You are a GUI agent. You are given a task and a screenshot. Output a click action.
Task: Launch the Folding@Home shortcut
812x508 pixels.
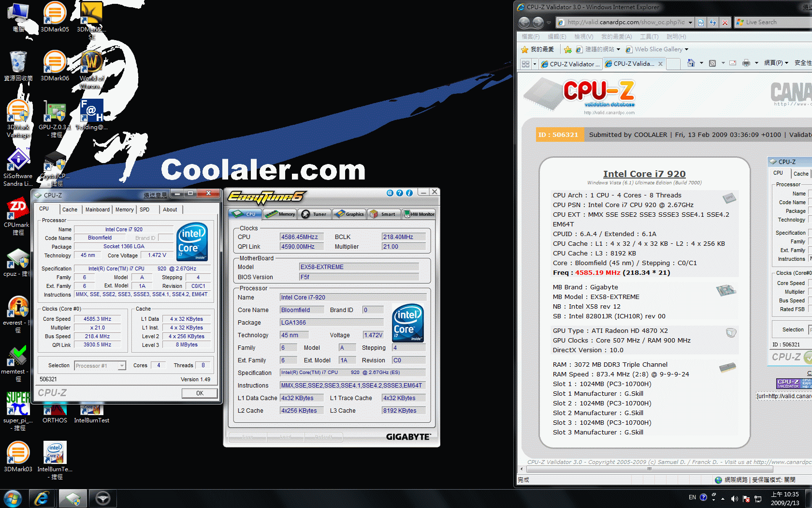pos(91,115)
